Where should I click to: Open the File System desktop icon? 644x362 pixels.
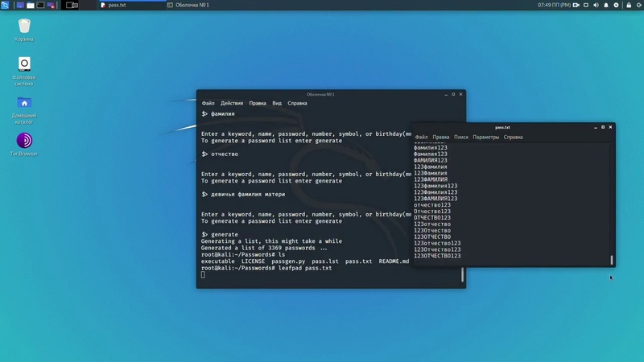pos(24,65)
